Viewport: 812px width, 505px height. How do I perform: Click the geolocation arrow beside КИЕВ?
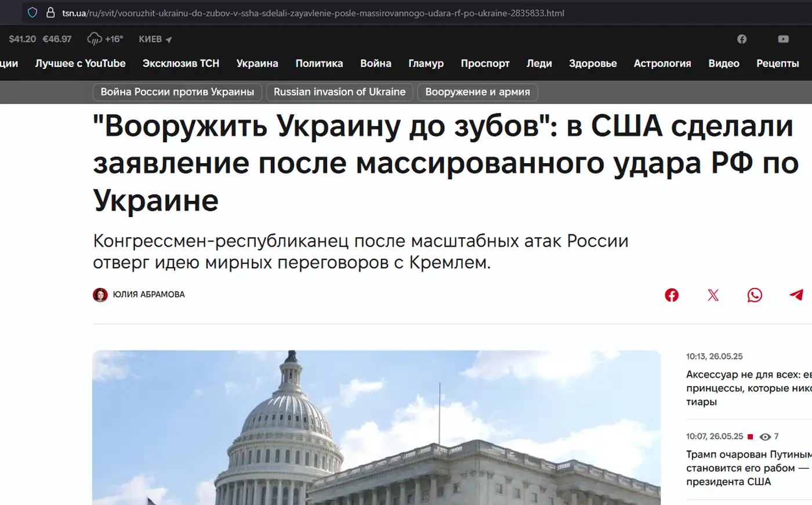tap(168, 39)
